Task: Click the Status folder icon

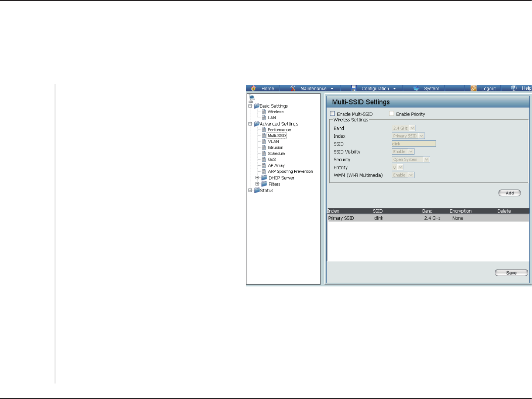Action: pyautogui.click(x=257, y=190)
